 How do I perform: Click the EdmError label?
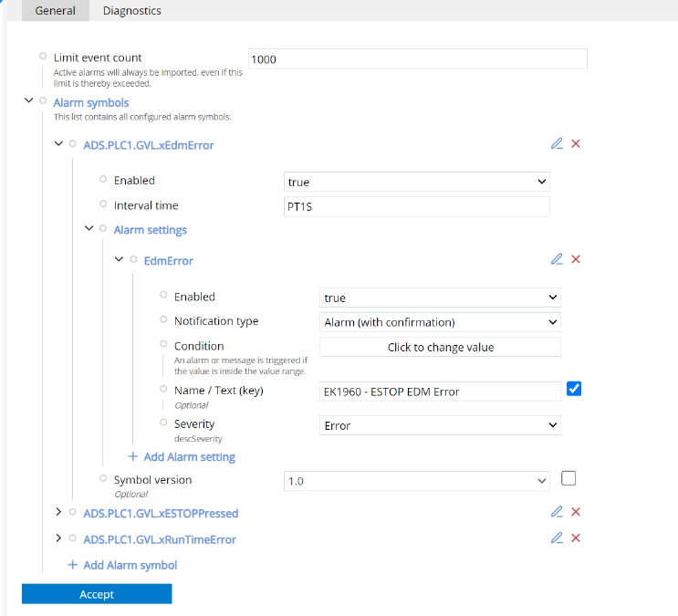point(168,261)
